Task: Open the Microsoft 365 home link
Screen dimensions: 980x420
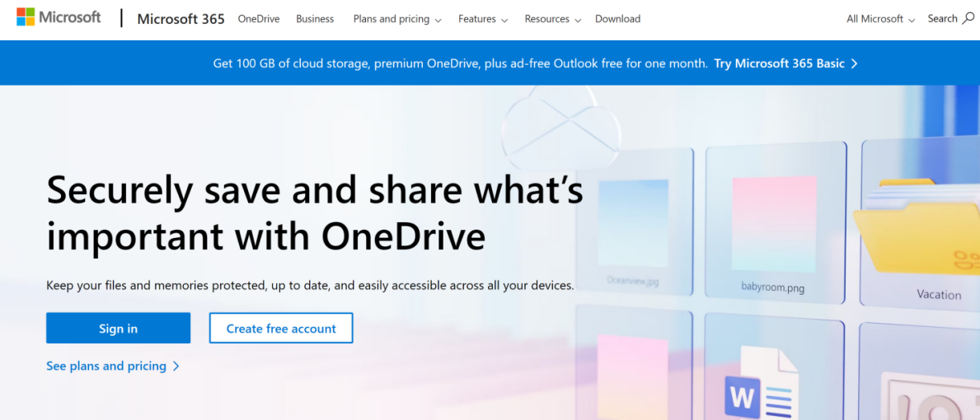Action: click(181, 19)
